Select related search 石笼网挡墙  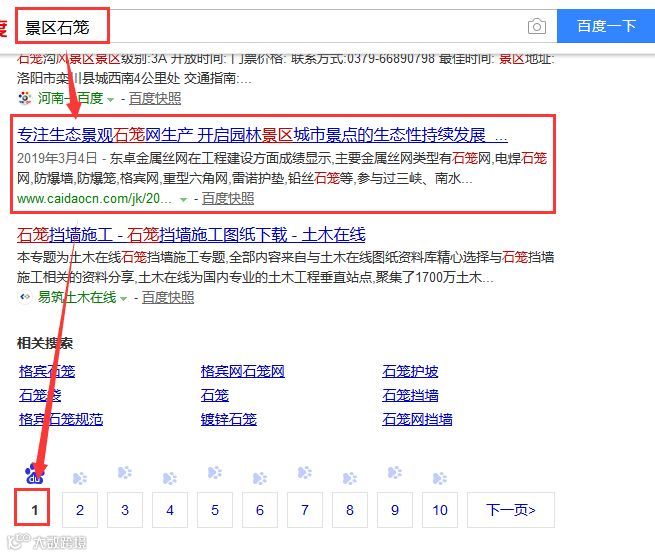(417, 419)
